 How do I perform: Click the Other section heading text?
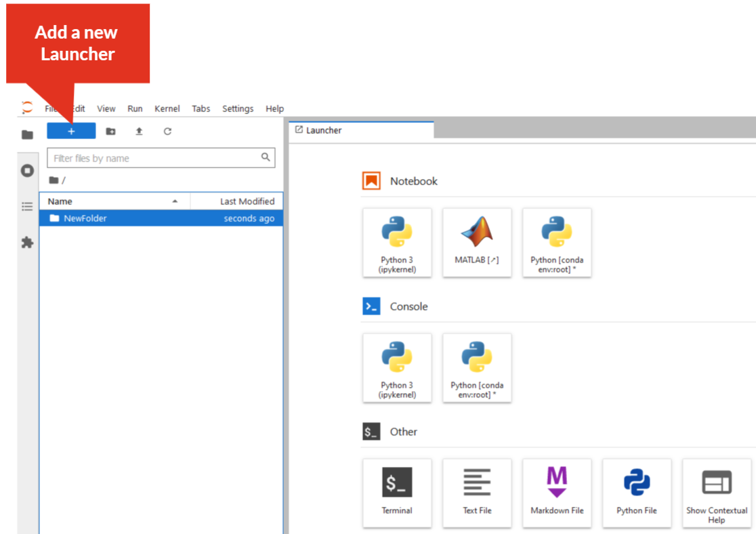[404, 431]
